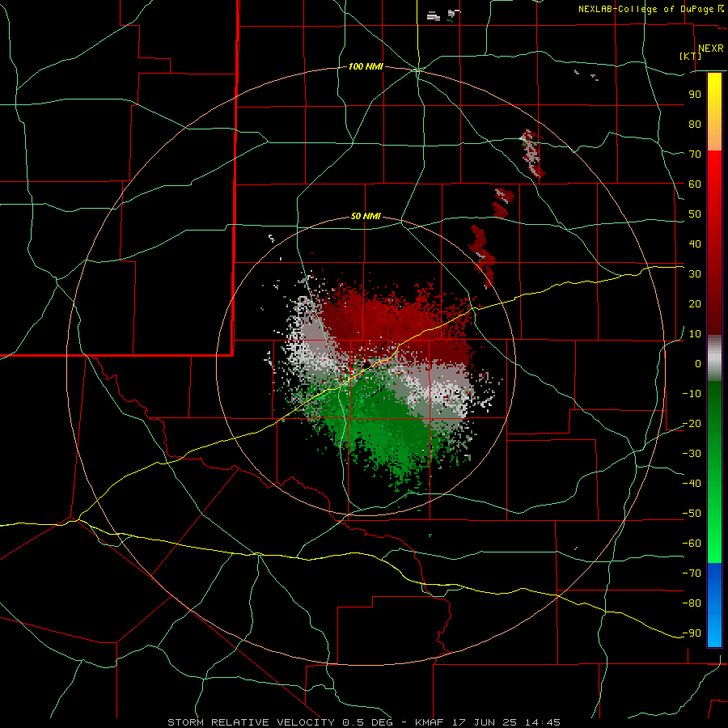The height and width of the screenshot is (728, 728).
Task: Click the positive 80 scale value
Action: (x=695, y=124)
